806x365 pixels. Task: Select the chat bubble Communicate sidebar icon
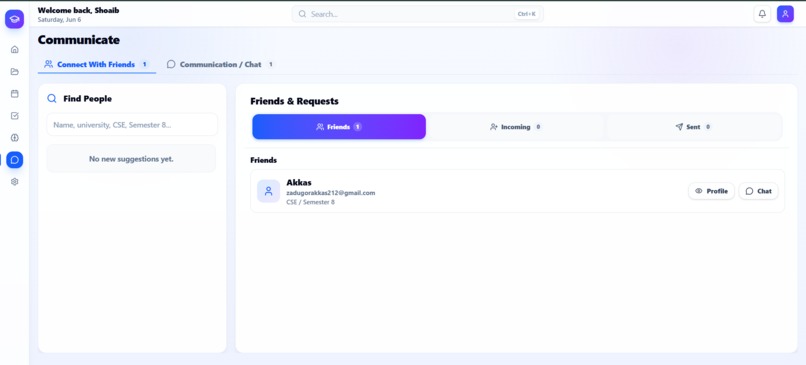(14, 160)
